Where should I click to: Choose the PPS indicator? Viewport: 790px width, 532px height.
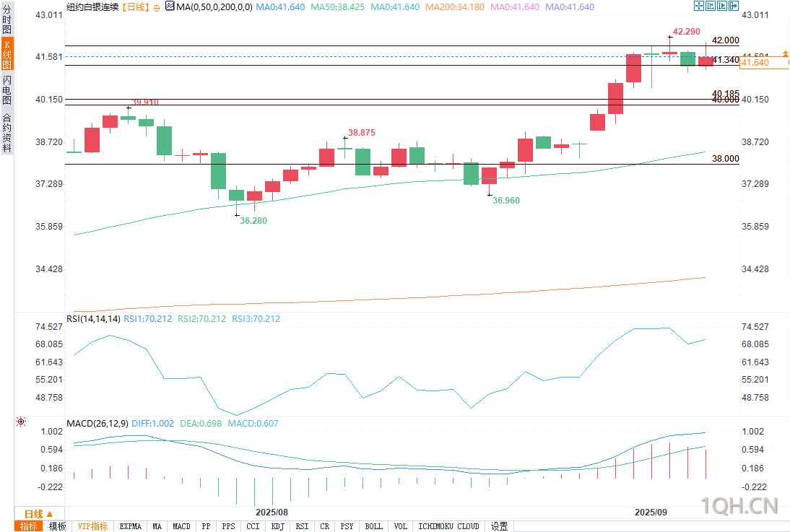(x=228, y=526)
